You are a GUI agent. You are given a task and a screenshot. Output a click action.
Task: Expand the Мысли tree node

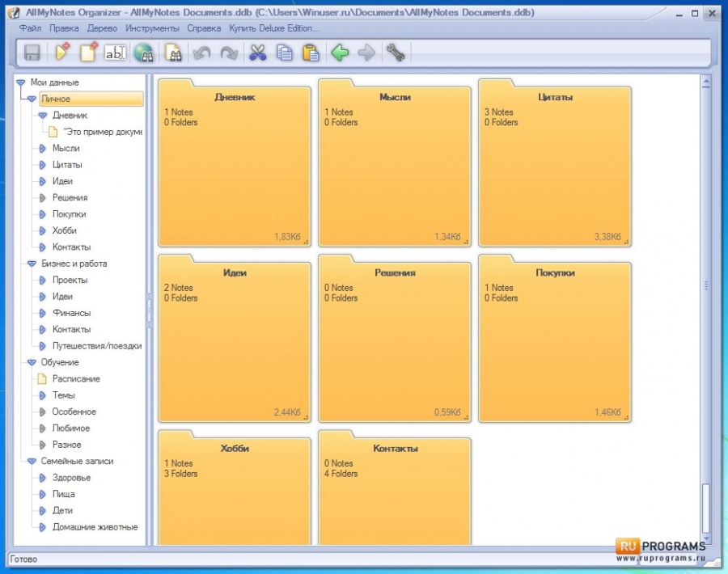(x=43, y=148)
